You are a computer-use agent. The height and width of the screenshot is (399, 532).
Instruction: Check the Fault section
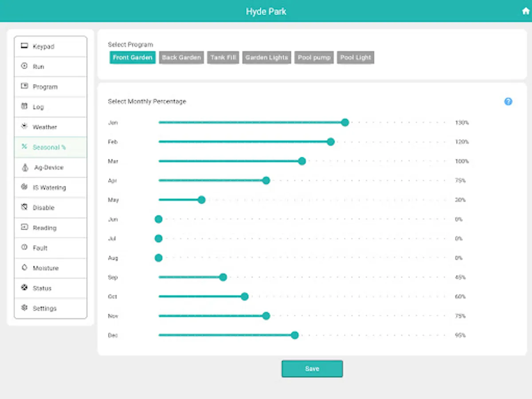click(x=41, y=248)
